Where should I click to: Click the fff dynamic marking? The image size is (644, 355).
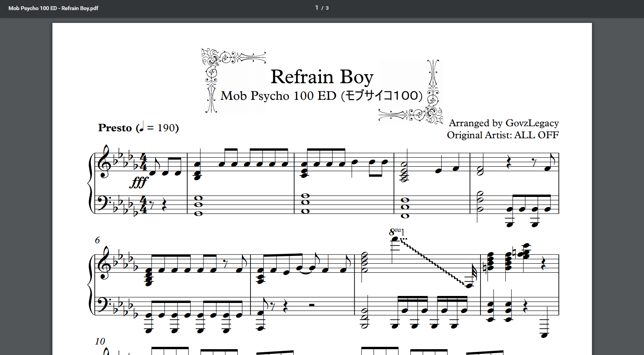pos(138,182)
